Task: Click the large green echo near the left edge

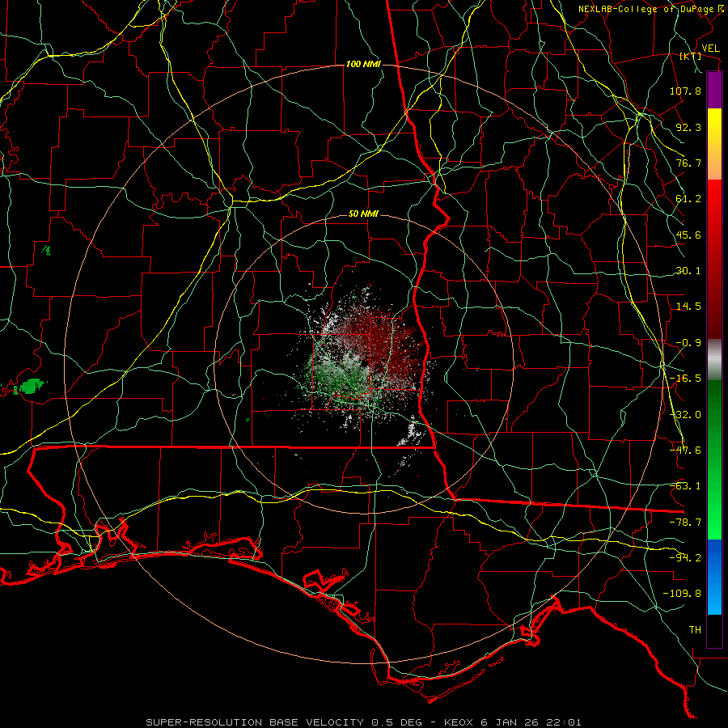Action: 31,386
